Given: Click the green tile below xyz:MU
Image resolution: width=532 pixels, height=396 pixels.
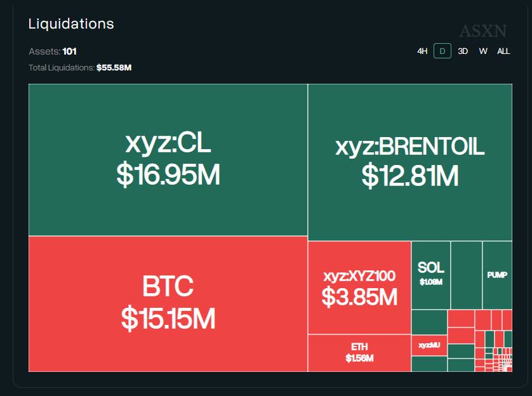Looking at the screenshot, I should pyautogui.click(x=429, y=364).
